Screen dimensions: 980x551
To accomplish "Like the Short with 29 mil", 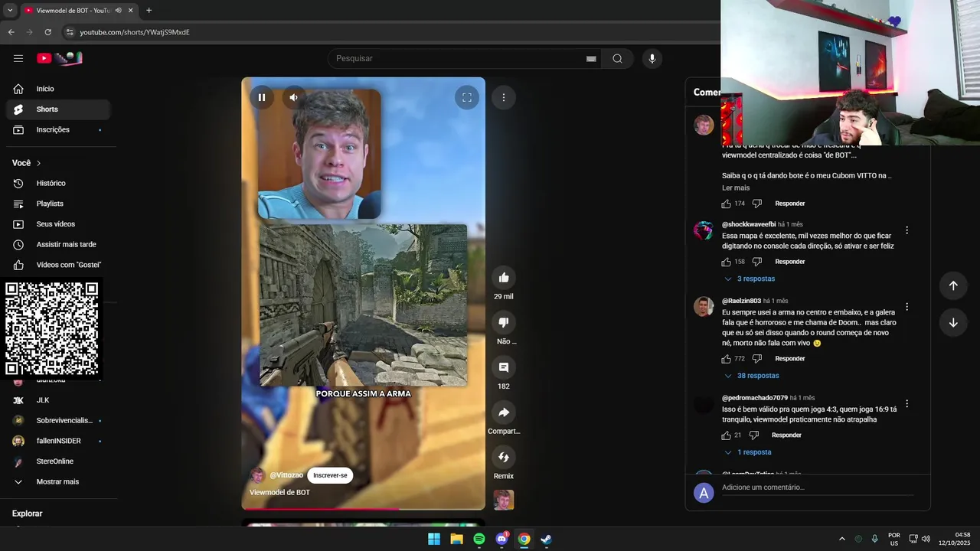I will tap(504, 278).
